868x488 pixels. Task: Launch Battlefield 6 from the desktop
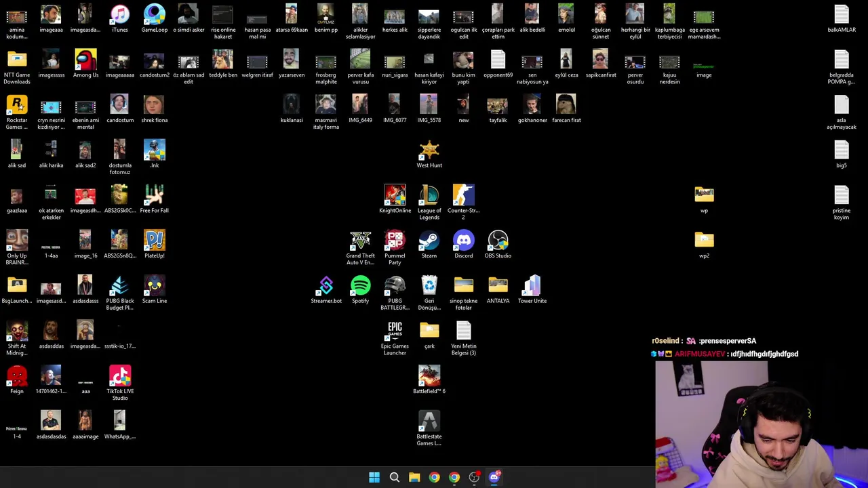[429, 381]
